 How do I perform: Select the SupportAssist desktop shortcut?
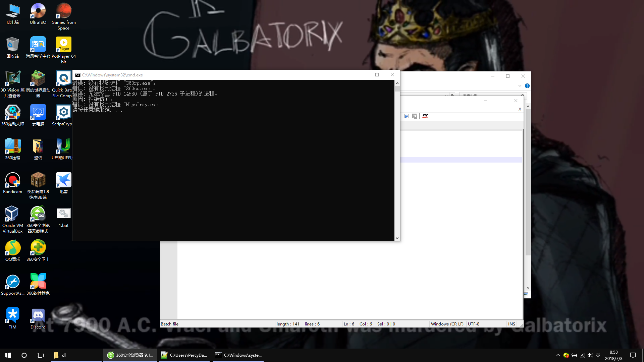(13, 285)
